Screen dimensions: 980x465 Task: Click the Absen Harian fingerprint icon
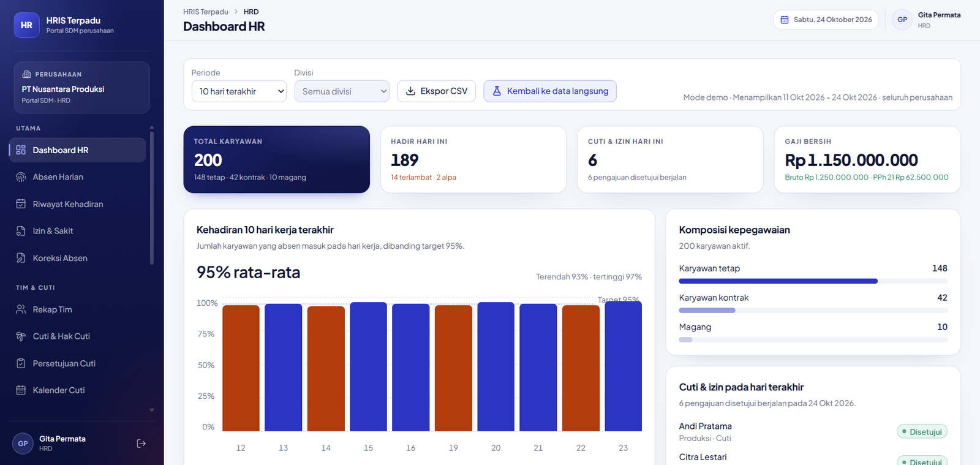click(21, 177)
